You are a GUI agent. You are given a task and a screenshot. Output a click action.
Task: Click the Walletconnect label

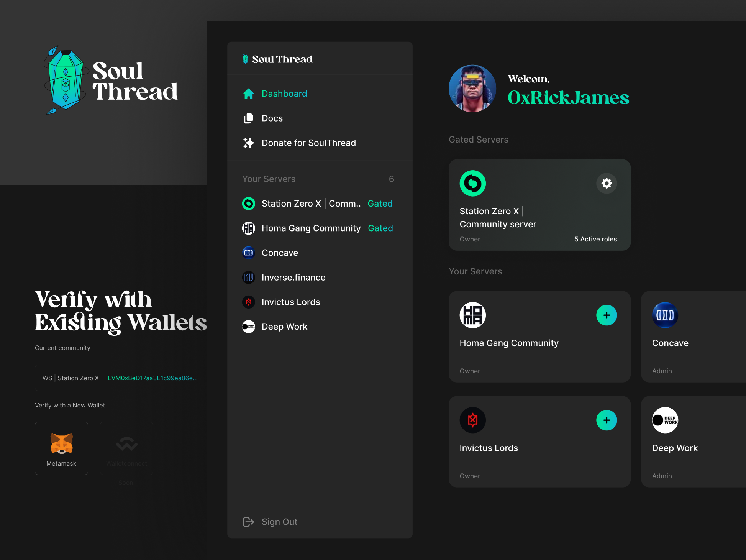tap(126, 463)
